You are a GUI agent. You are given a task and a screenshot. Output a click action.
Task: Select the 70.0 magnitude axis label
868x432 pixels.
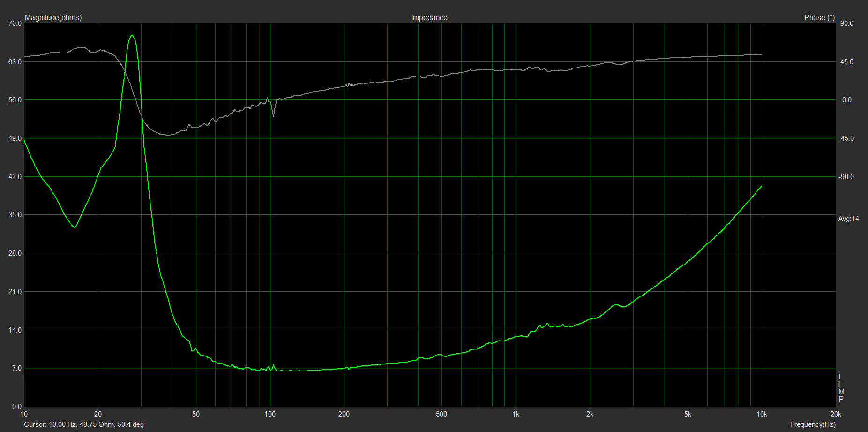tap(15, 23)
